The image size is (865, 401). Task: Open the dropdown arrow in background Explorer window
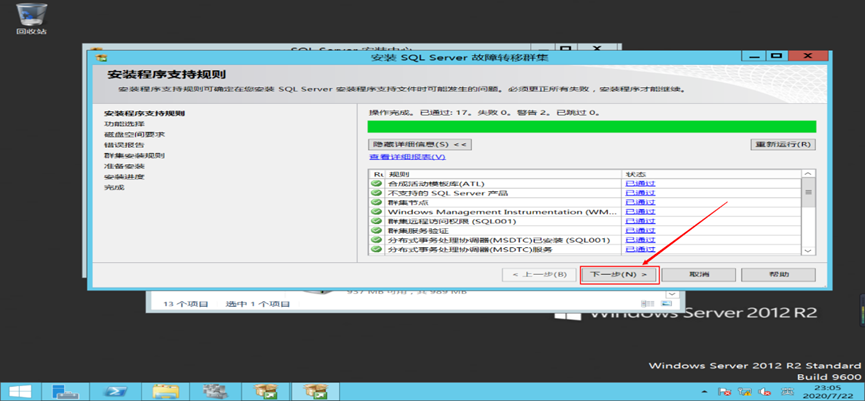click(672, 295)
